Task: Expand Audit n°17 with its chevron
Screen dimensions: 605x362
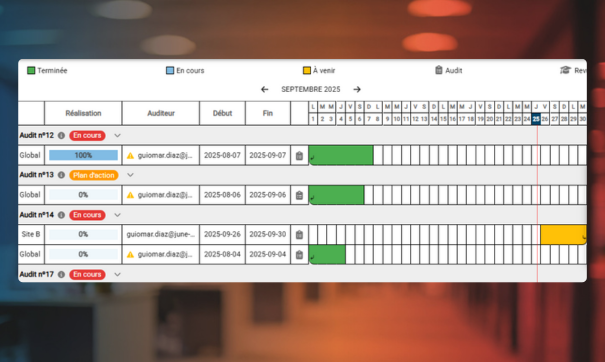Action: click(x=117, y=274)
